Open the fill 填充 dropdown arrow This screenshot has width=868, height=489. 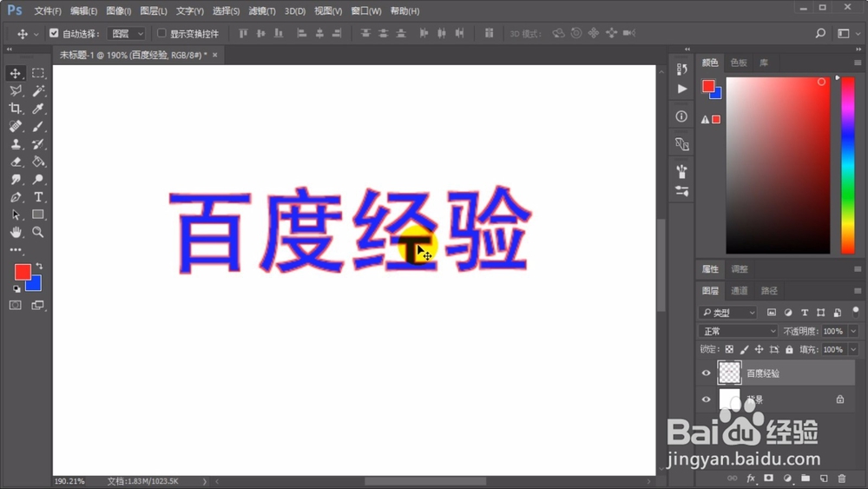click(x=853, y=349)
